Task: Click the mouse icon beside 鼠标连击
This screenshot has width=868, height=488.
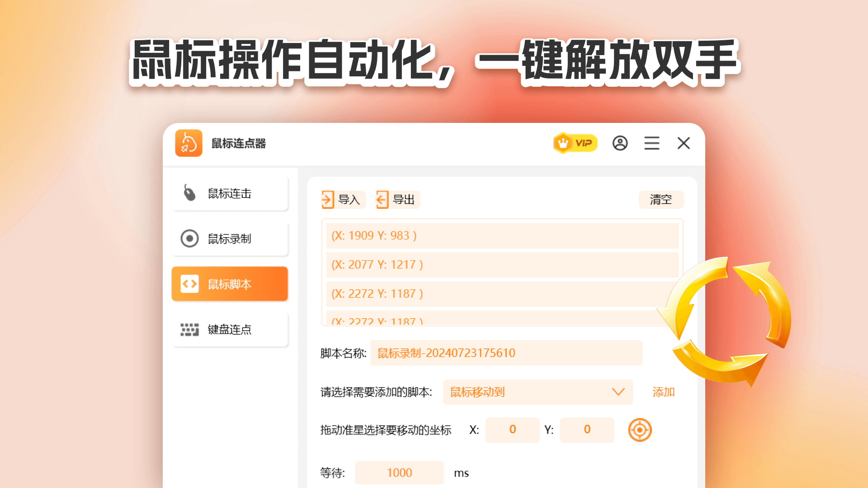Action: 189,193
